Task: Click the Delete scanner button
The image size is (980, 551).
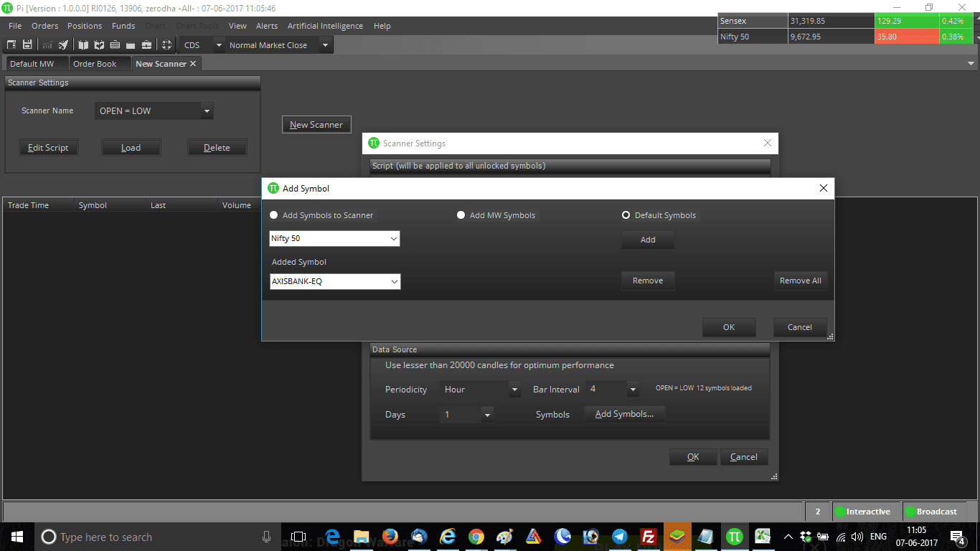Action: coord(217,148)
